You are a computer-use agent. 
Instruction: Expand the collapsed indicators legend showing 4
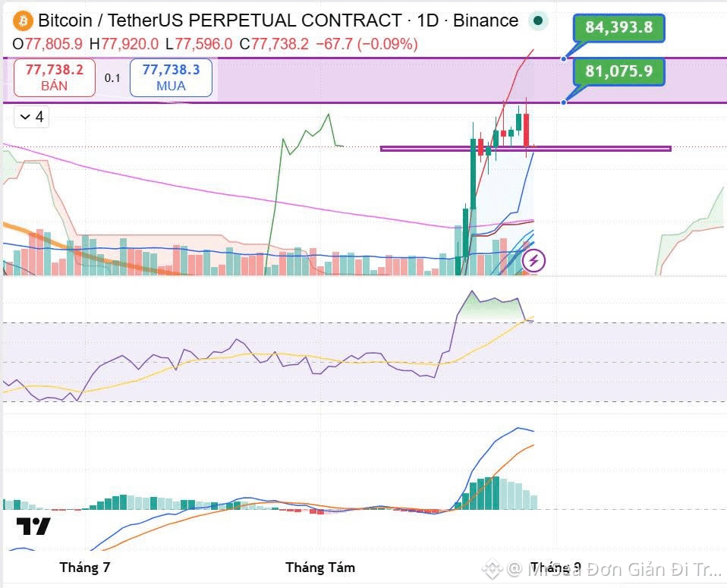coord(32,117)
